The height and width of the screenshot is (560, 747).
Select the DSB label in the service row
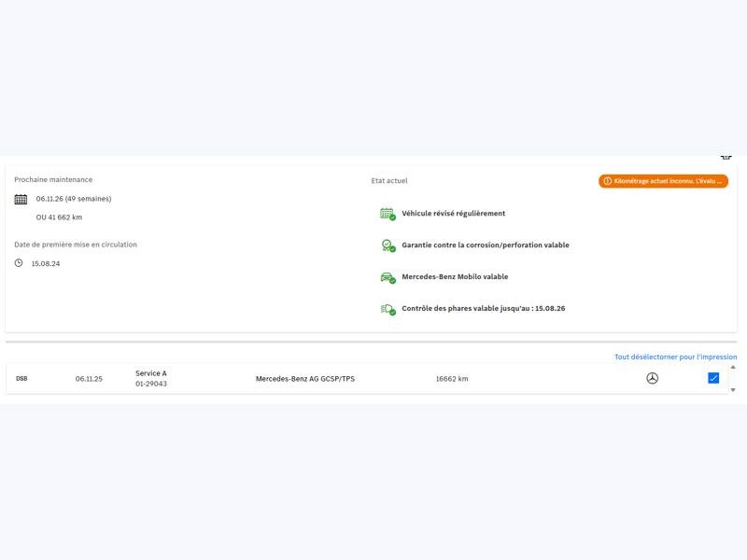[21, 379]
